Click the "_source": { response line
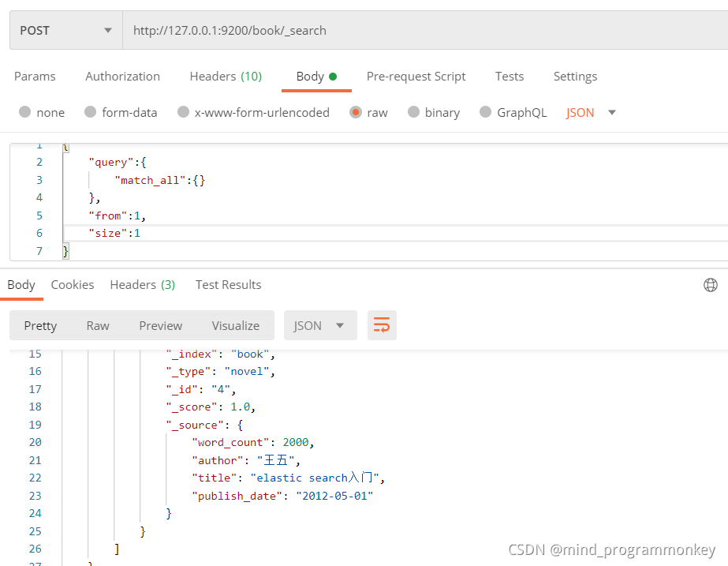Viewport: 728px width, 566px height. pyautogui.click(x=204, y=425)
